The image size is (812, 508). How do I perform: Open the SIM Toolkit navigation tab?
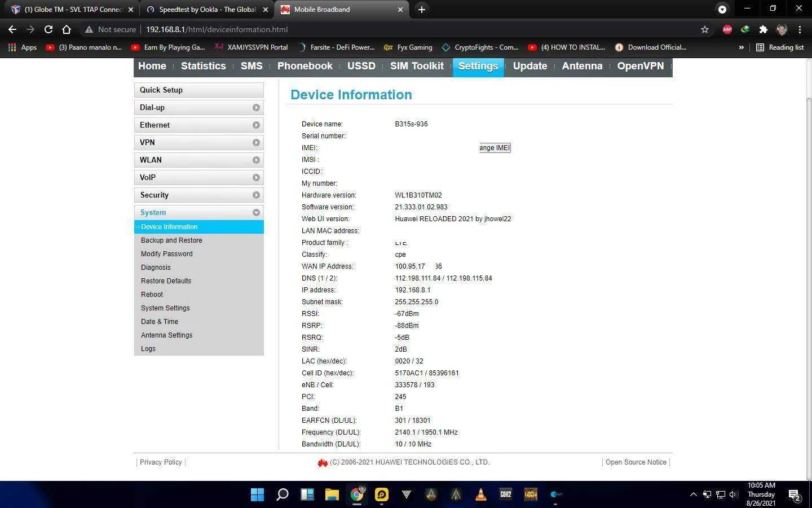tap(417, 66)
